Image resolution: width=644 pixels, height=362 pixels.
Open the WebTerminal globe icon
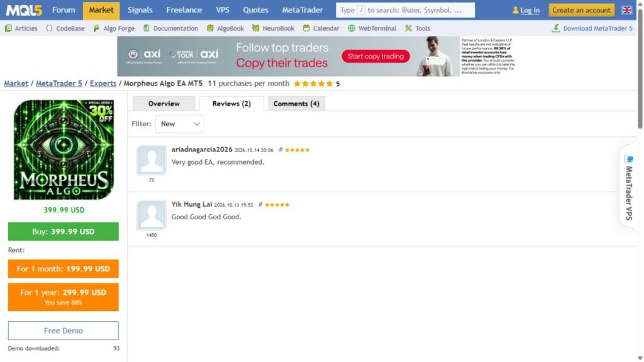coord(352,28)
